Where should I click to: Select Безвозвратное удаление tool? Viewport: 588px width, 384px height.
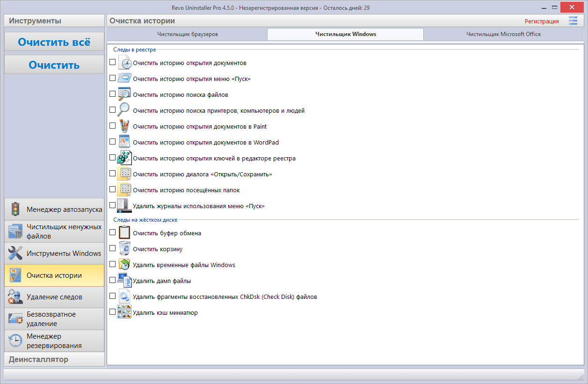pyautogui.click(x=54, y=319)
